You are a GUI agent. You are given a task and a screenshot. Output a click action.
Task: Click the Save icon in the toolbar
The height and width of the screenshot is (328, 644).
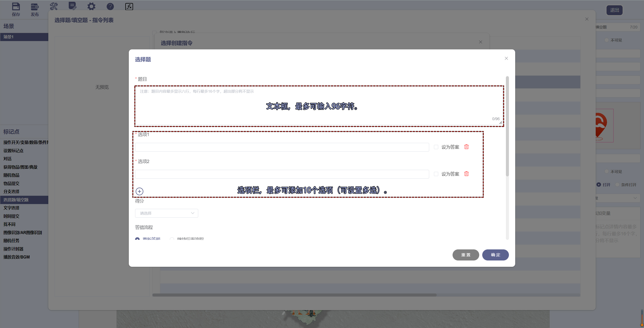pos(16,7)
